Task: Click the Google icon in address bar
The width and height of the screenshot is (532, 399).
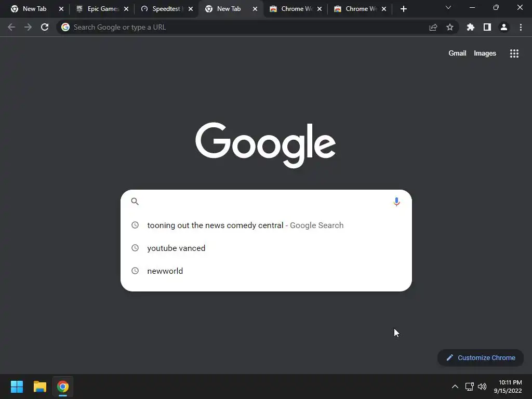Action: 65,27
